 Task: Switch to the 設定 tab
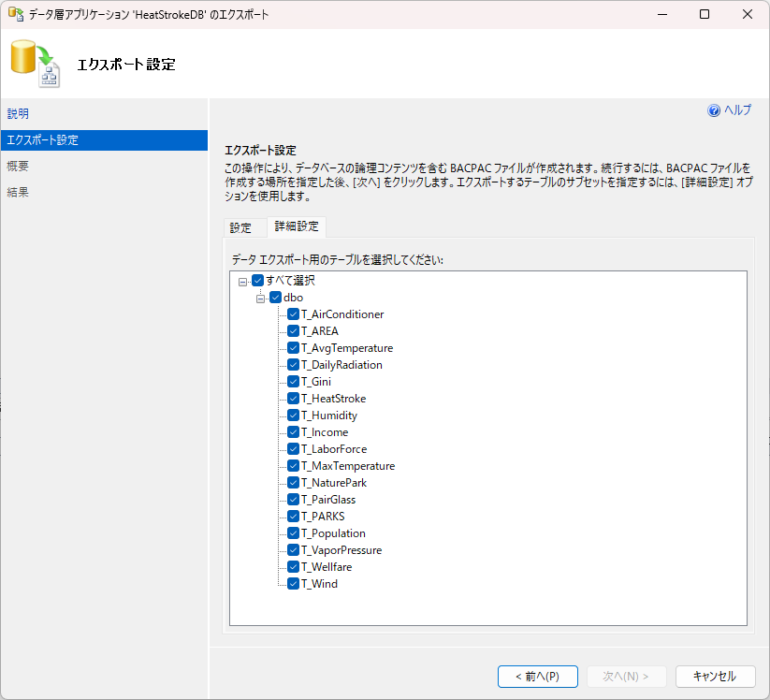tap(240, 227)
